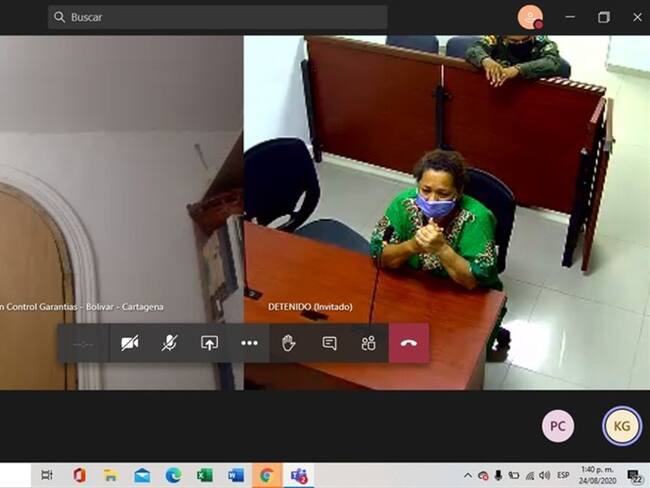Open the share screen tray
650x488 pixels.
tap(209, 343)
